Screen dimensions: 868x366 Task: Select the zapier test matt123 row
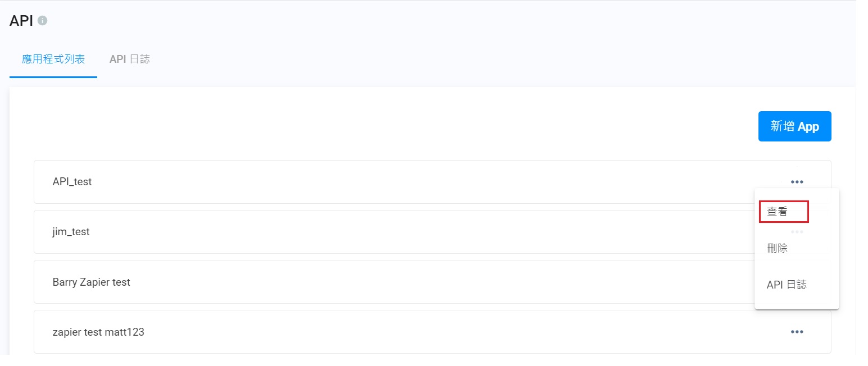[393, 332]
